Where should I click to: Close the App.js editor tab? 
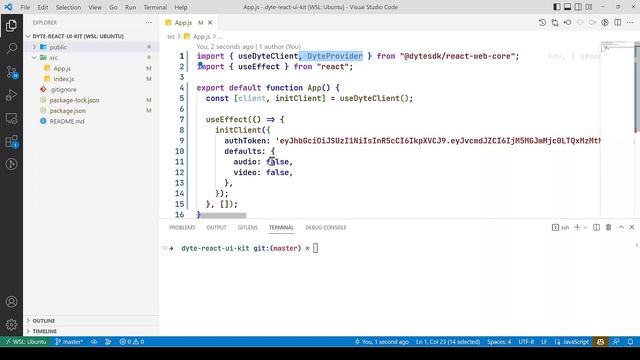point(210,23)
